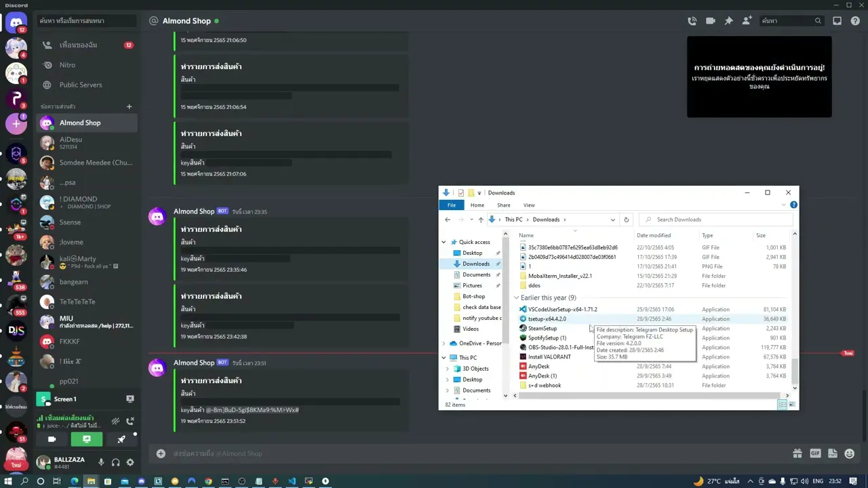Switch Explorer to the large icons view
868x488 pixels.
791,405
